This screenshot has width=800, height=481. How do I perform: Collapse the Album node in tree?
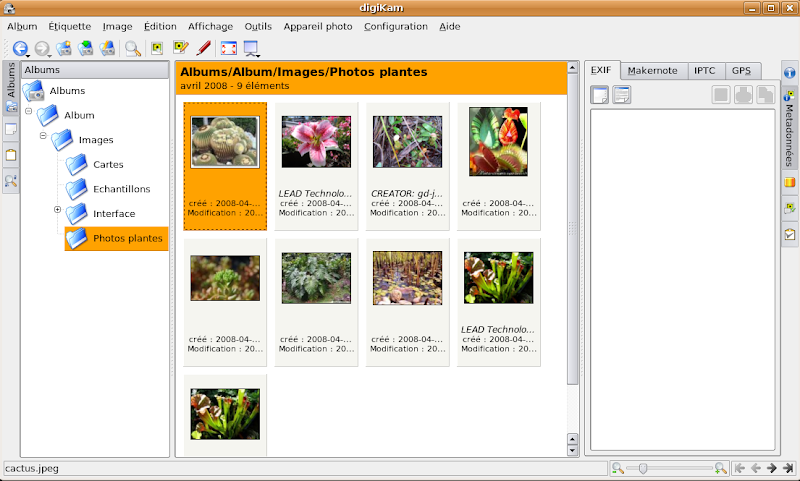29,111
